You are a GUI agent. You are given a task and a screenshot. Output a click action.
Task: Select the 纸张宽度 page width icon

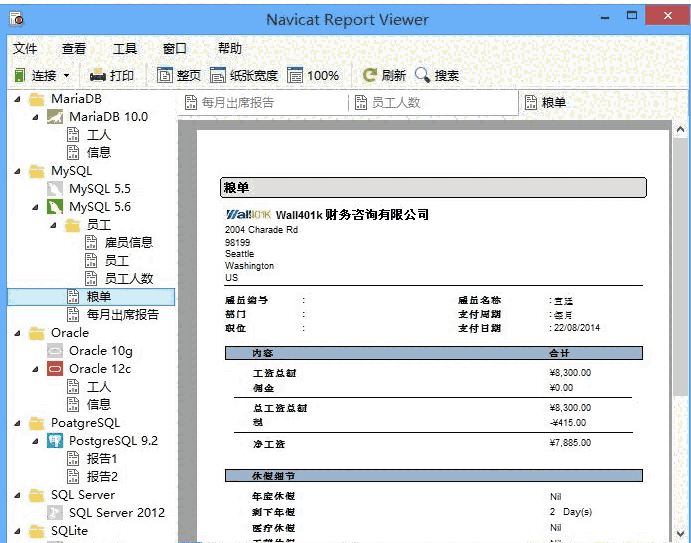pos(218,75)
